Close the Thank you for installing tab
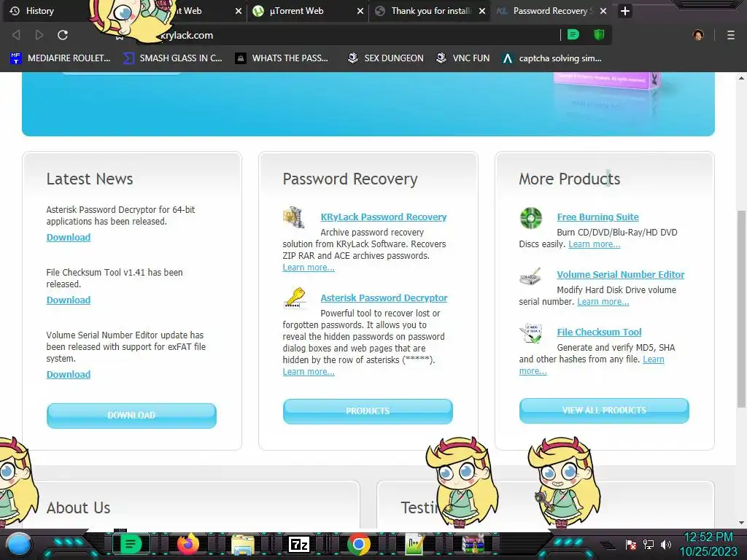The image size is (747, 560). coord(482,11)
